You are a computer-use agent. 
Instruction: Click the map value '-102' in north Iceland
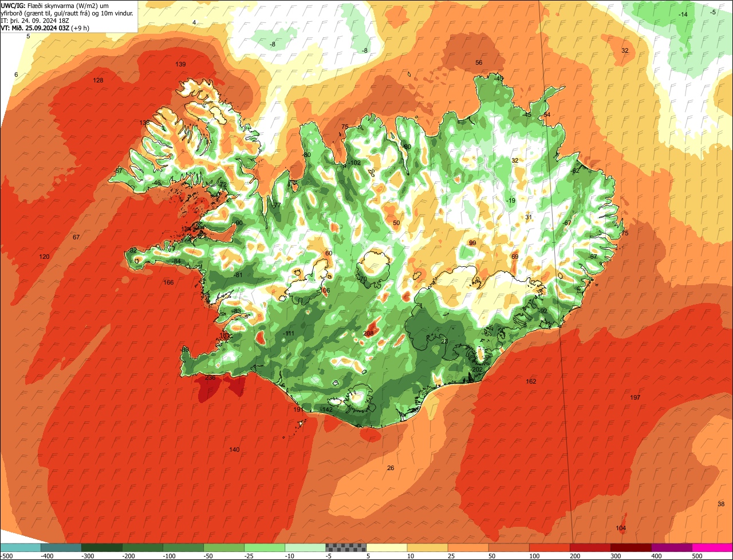click(x=354, y=163)
